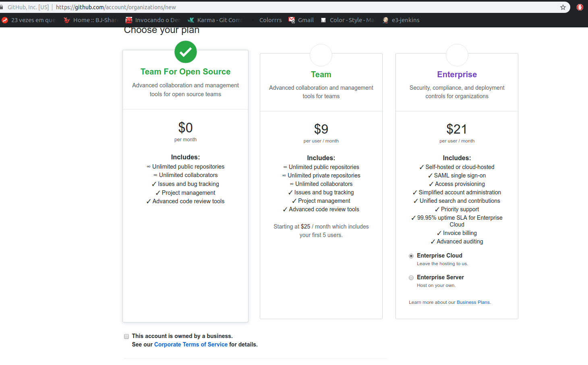
Task: Choose the Enterprise Server radio option
Action: pyautogui.click(x=411, y=278)
